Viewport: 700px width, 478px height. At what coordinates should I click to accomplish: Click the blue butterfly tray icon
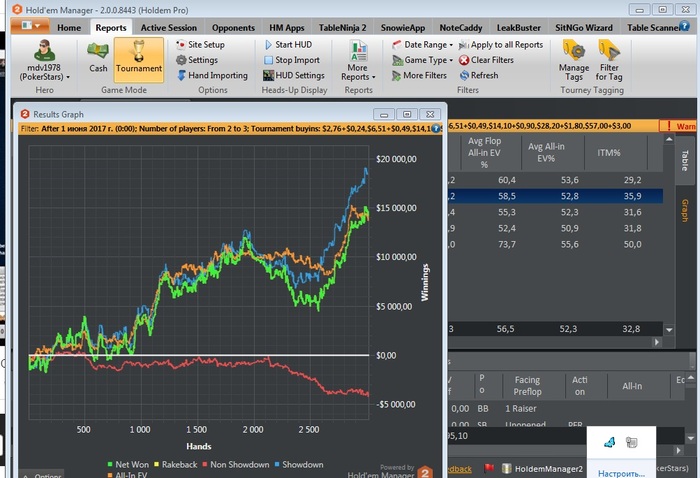[x=609, y=442]
